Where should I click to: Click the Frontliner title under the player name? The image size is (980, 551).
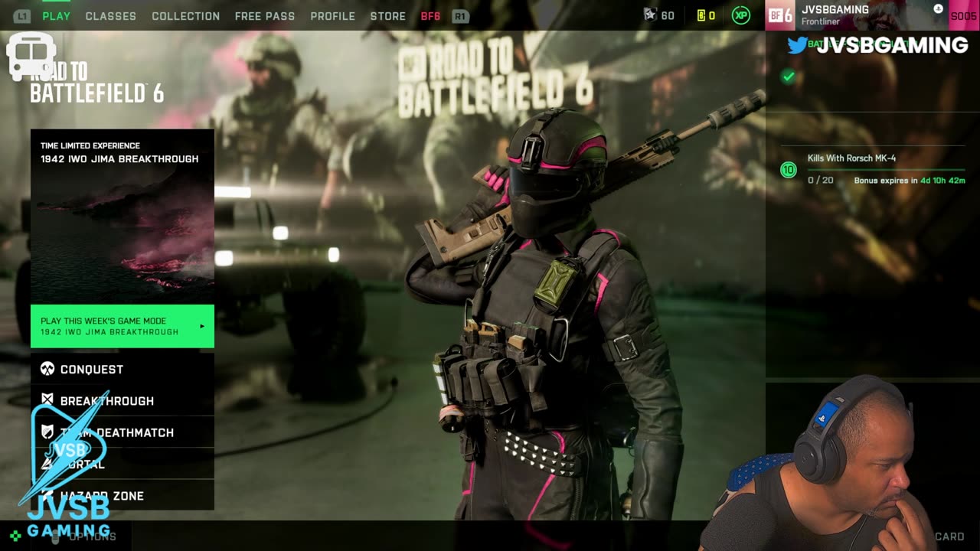(x=821, y=22)
